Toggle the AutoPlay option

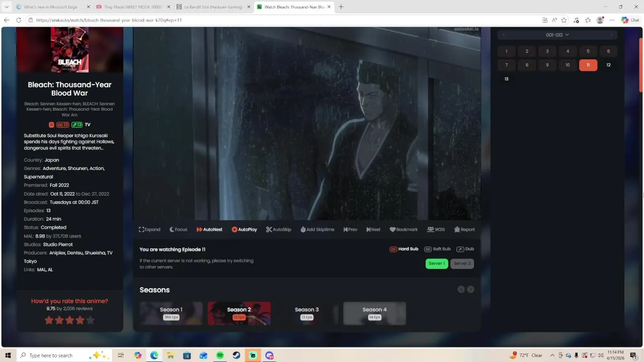(244, 229)
